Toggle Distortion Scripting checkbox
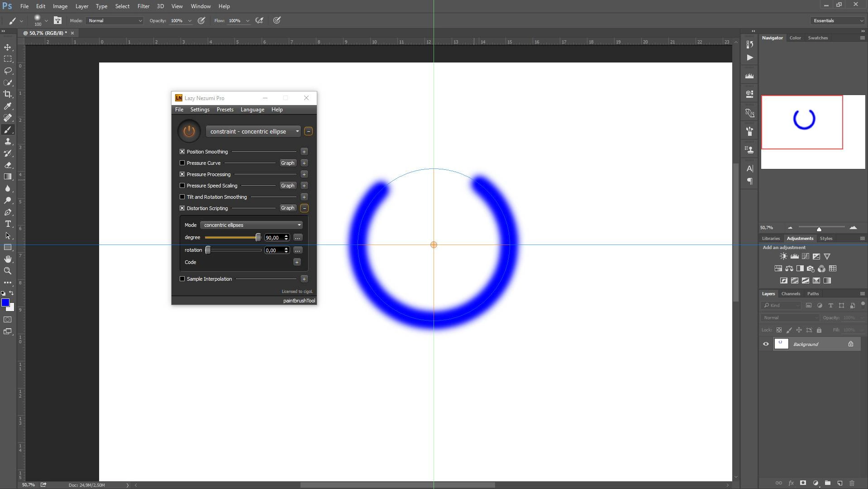The image size is (868, 489). (182, 208)
